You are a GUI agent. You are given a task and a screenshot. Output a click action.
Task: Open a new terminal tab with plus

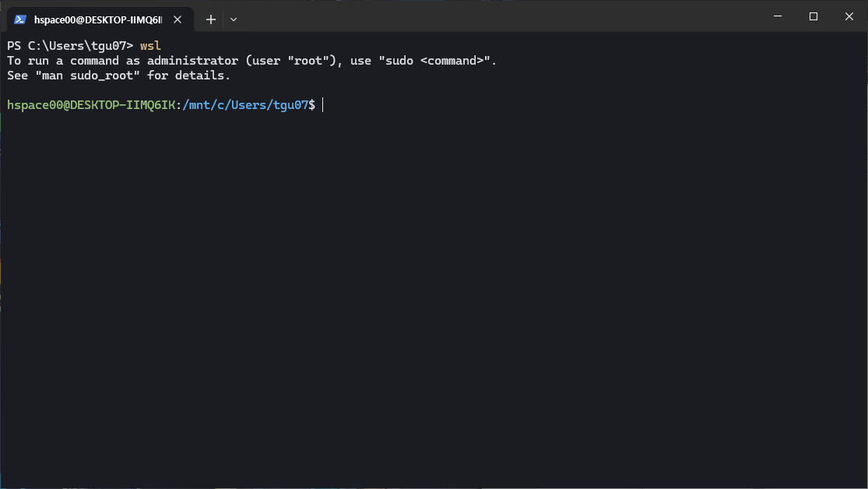(x=210, y=19)
